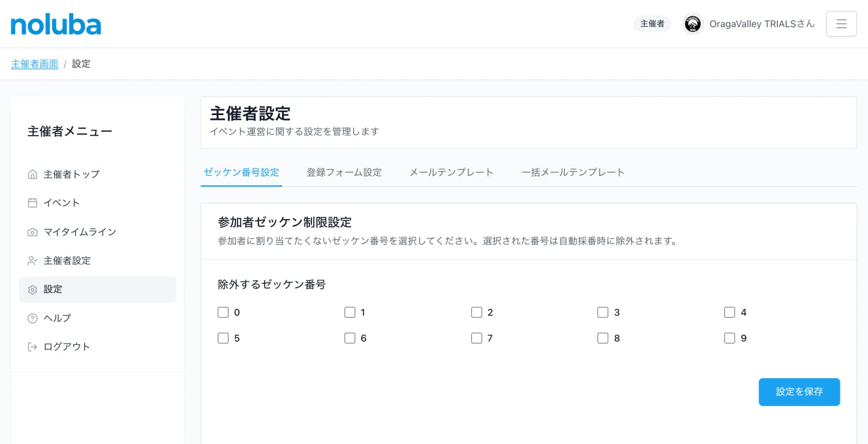Enable the checkbox for number 9
Viewport: 868px width, 444px height.
click(x=730, y=338)
